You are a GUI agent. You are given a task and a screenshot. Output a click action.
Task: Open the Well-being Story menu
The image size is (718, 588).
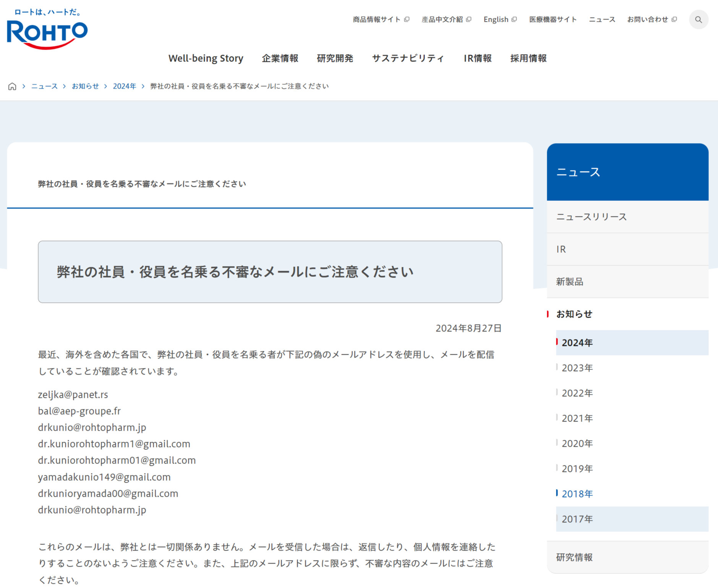206,58
